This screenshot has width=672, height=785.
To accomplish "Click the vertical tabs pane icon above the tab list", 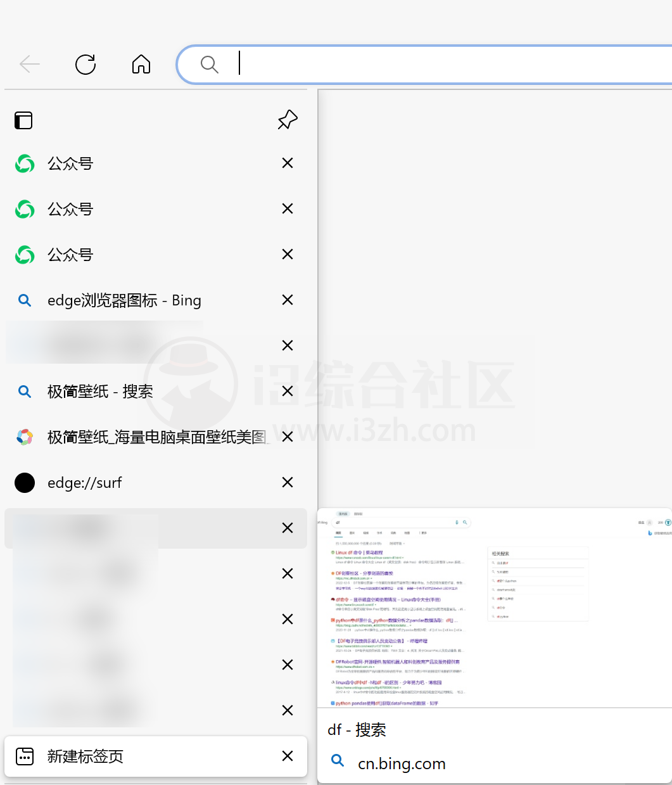I will tap(24, 120).
